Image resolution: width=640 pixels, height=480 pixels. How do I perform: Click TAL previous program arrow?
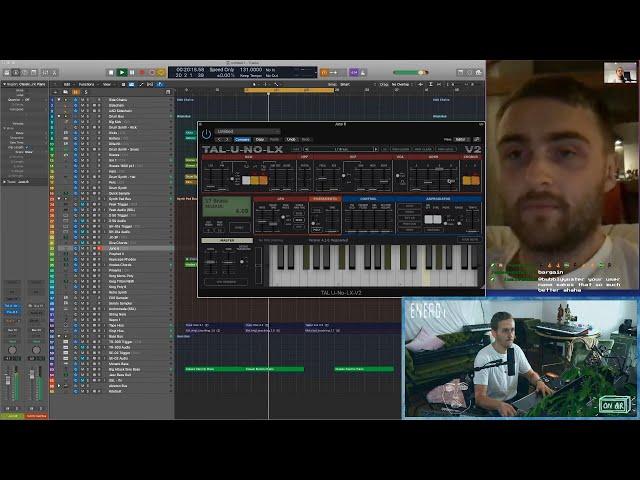point(306,149)
